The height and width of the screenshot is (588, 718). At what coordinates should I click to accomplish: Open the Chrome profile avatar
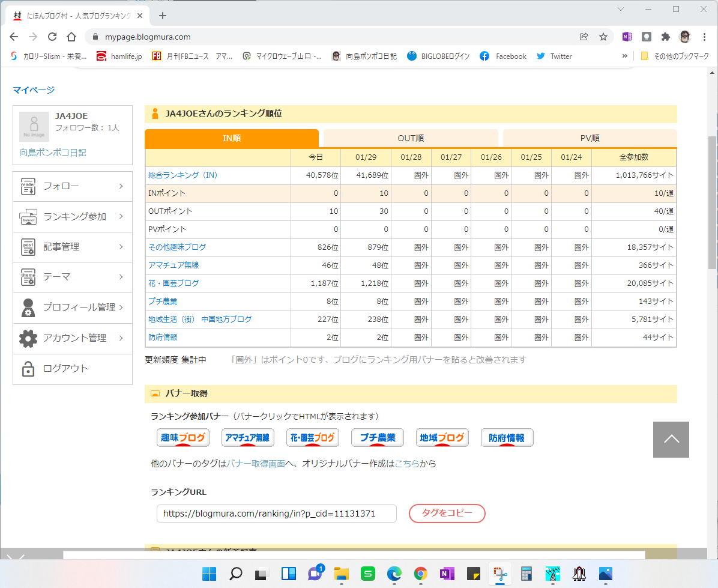685,37
